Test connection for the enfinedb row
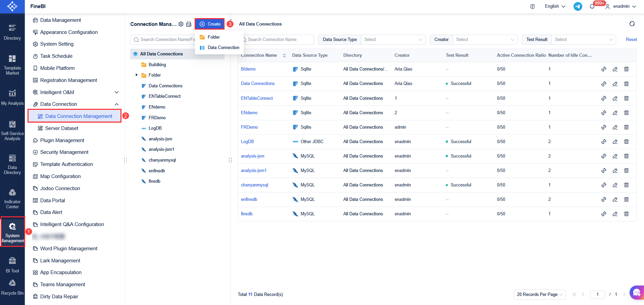Viewport: 644px width, 305px height. [604, 200]
